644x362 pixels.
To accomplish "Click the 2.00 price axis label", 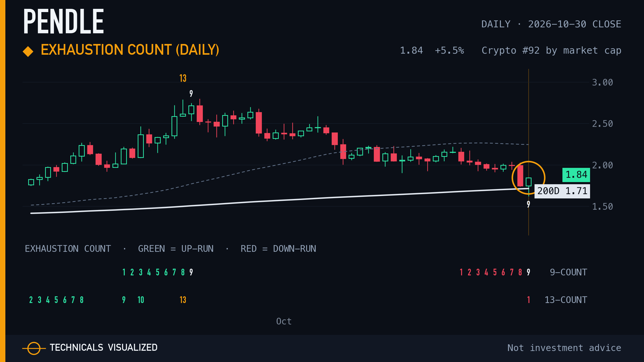I will 602,165.
